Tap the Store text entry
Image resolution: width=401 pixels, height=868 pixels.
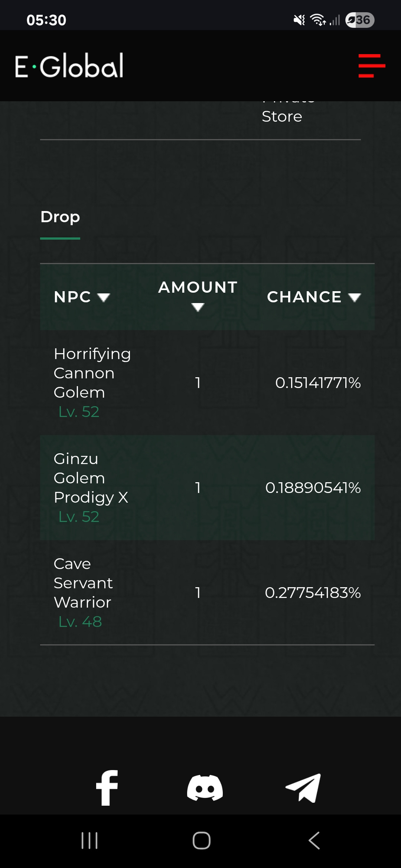(282, 116)
